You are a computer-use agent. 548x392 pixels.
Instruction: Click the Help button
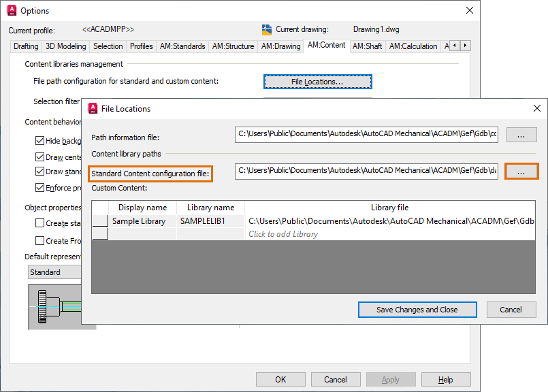[446, 379]
